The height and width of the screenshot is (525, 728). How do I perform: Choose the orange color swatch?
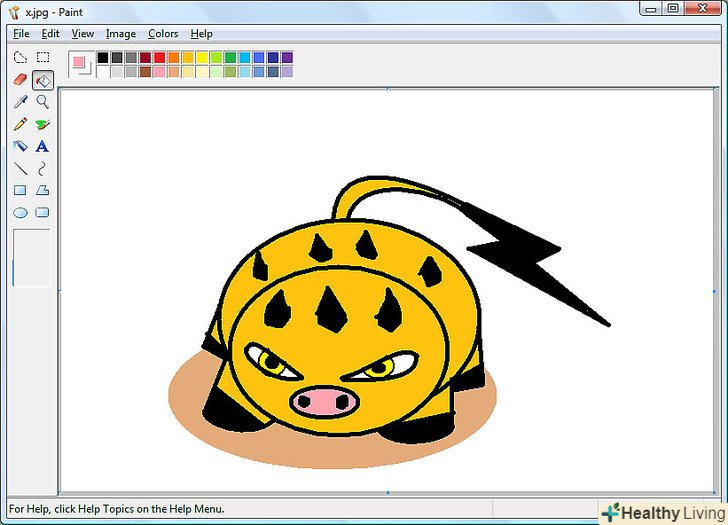point(174,58)
